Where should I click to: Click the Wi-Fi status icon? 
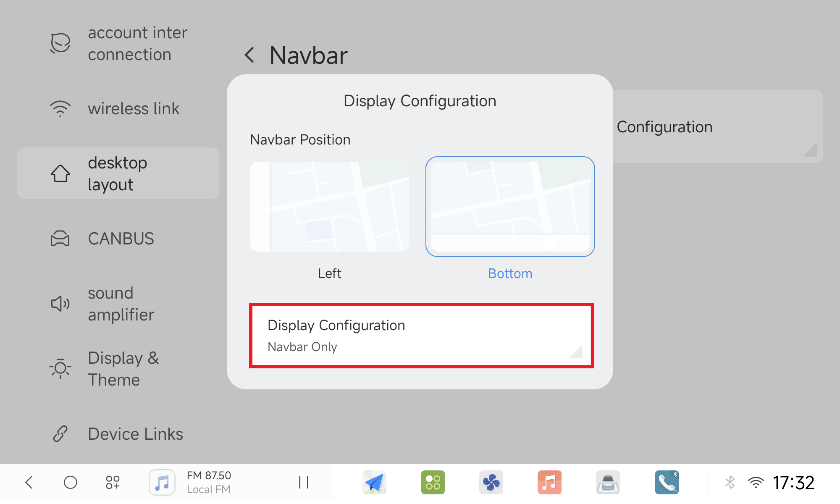(755, 482)
